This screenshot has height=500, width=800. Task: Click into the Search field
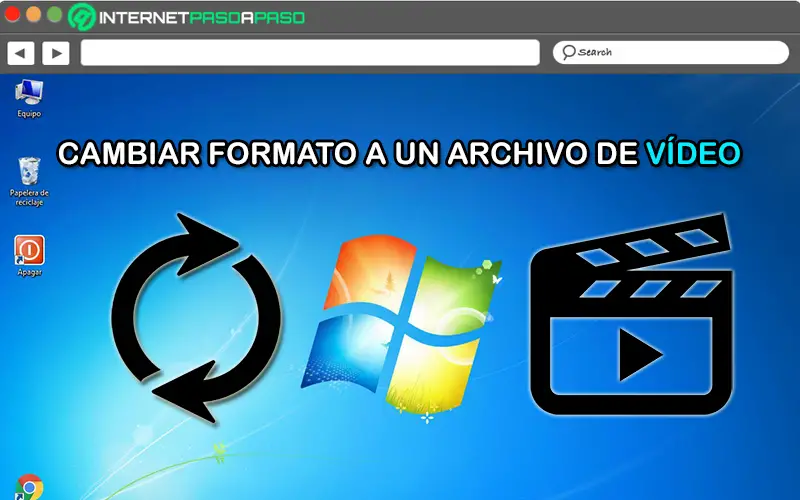pyautogui.click(x=671, y=53)
